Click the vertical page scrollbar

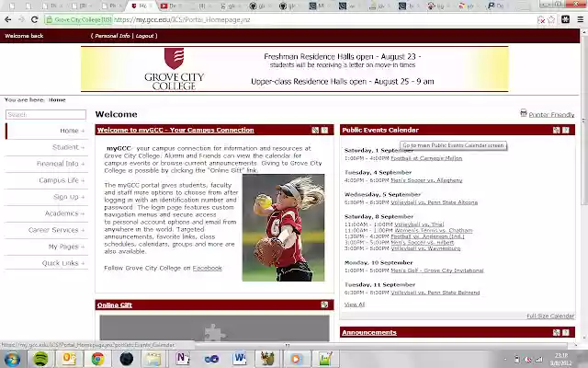(x=584, y=120)
